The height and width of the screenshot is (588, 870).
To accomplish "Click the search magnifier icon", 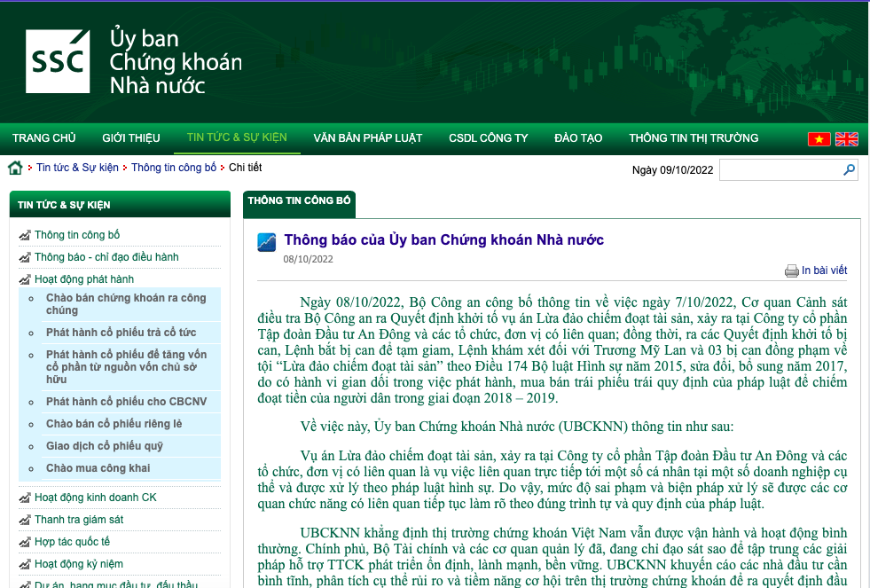I will [849, 170].
